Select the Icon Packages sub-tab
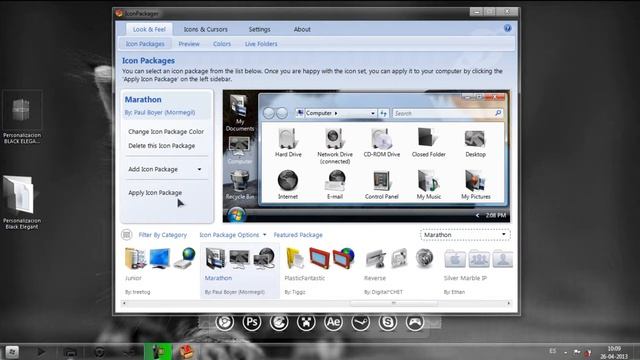Screen dimensions: 640x360 (145, 44)
